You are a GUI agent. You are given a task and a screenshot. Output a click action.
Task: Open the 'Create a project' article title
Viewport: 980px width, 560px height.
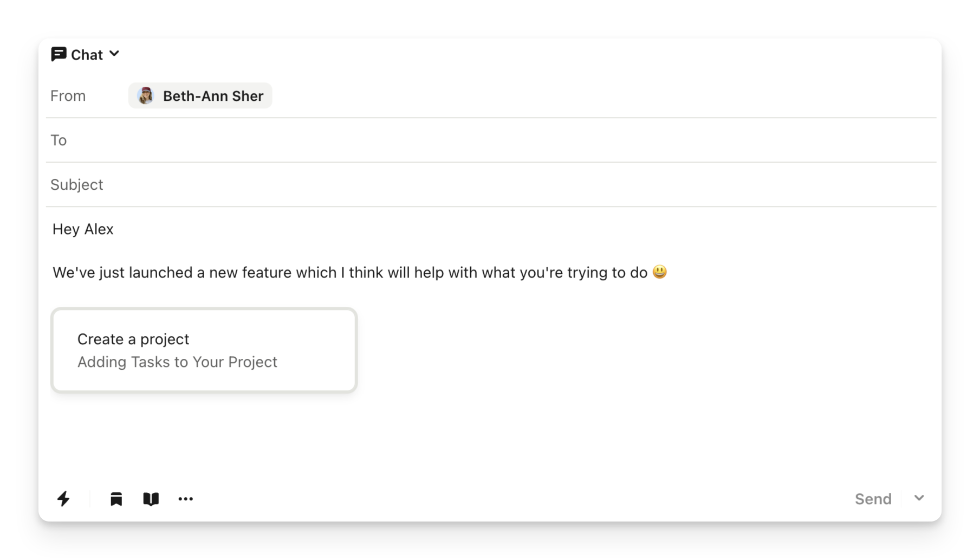(x=133, y=339)
